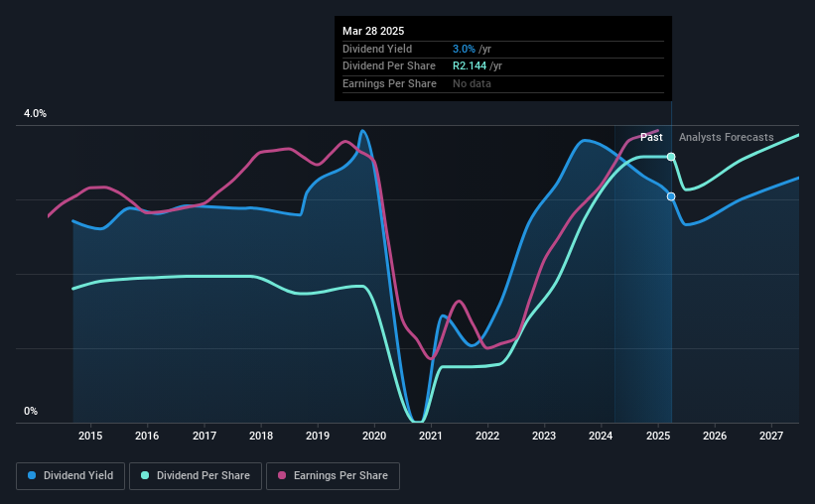The width and height of the screenshot is (815, 504).
Task: Click the 2021 x-axis label
Action: click(431, 436)
